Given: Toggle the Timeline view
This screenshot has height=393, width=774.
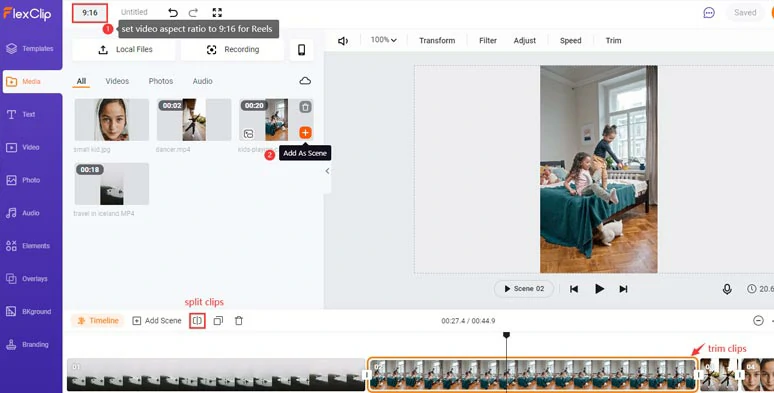Looking at the screenshot, I should [x=98, y=320].
